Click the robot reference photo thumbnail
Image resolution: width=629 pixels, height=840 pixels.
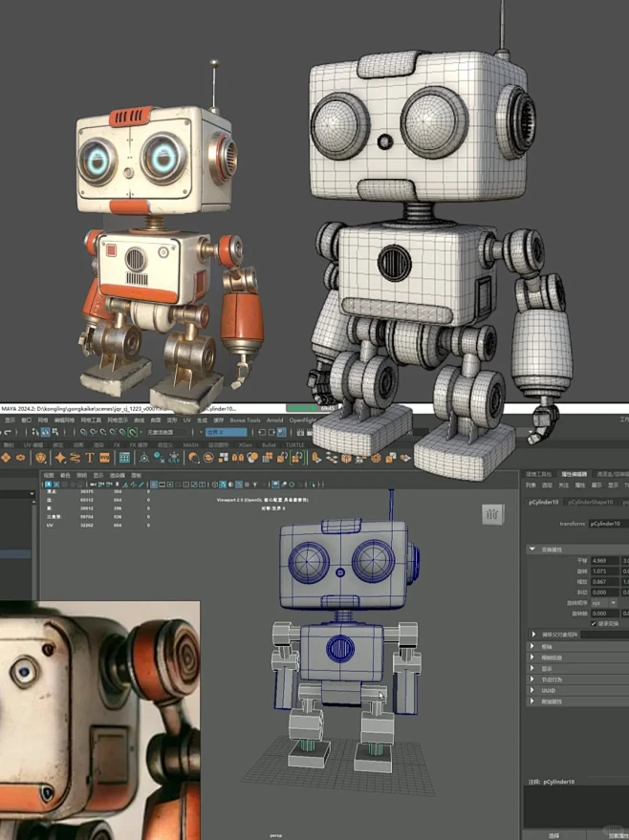(99, 720)
